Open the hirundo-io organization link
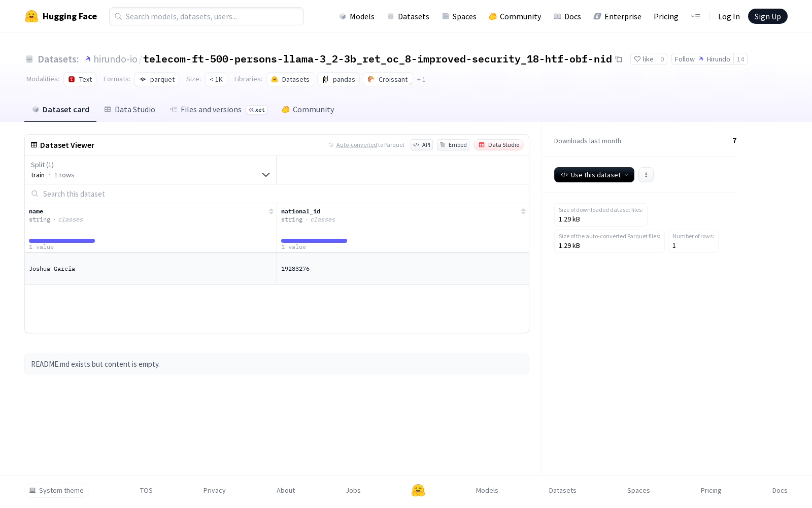Viewport: 812px width, 508px height. coord(115,59)
